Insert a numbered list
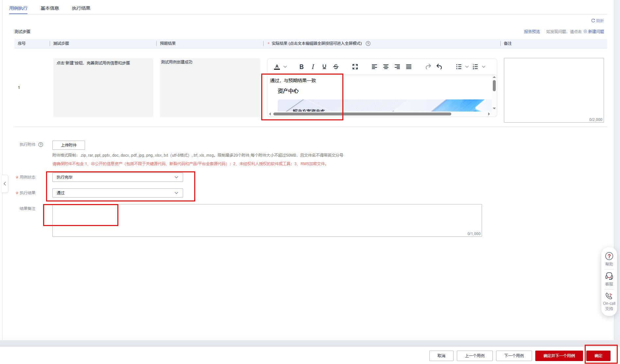This screenshot has height=364, width=620. point(475,67)
